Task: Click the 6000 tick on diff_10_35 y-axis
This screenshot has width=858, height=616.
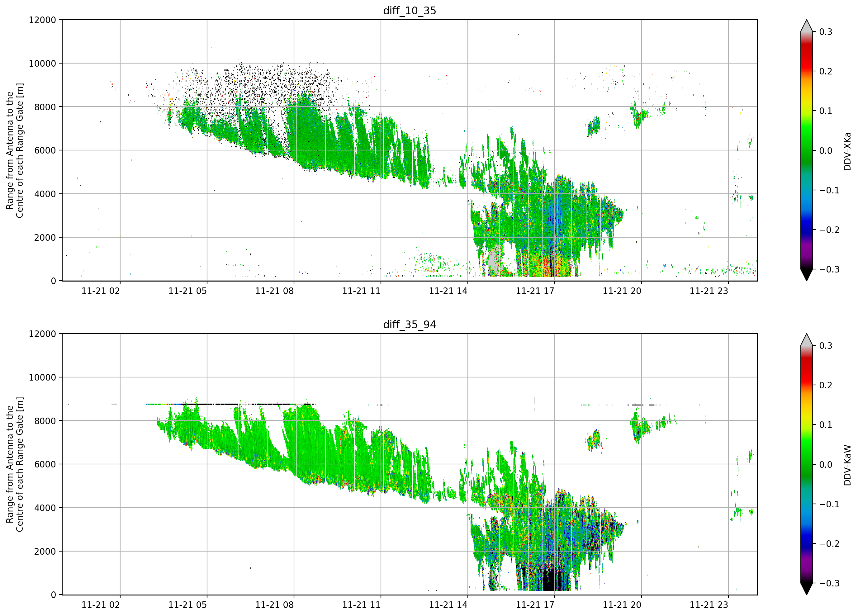Action: click(x=45, y=150)
